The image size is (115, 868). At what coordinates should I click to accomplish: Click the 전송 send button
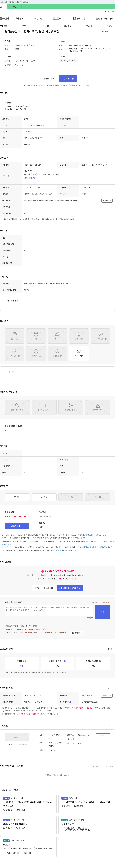pyautogui.click(x=102, y=612)
